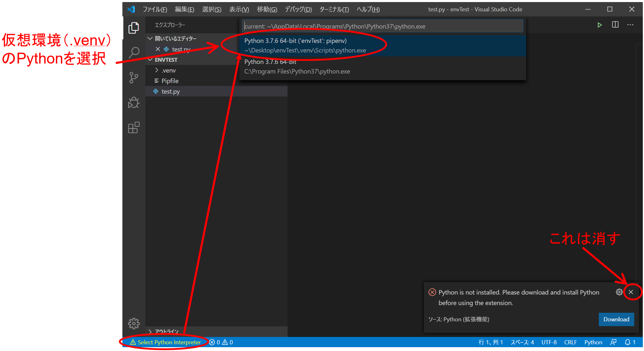Open the ファイル(F) menu
Viewport: 644px width, 351px height.
coord(155,9)
